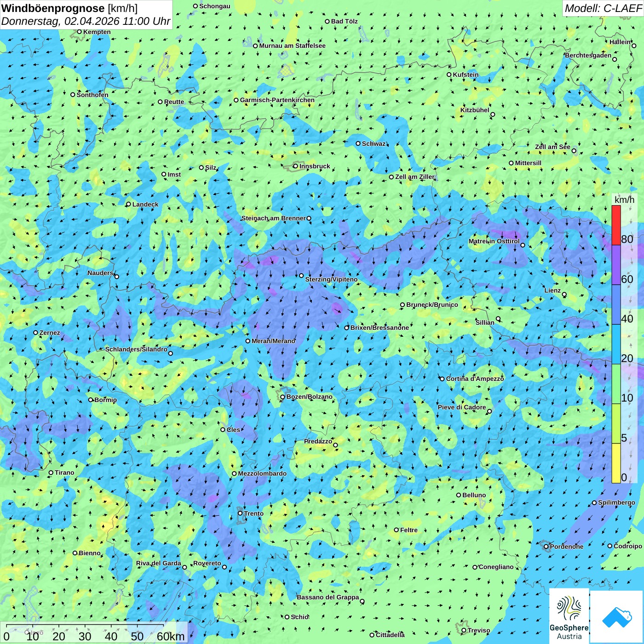
Task: Click the GeoSphere Austria logo
Action: click(569, 616)
